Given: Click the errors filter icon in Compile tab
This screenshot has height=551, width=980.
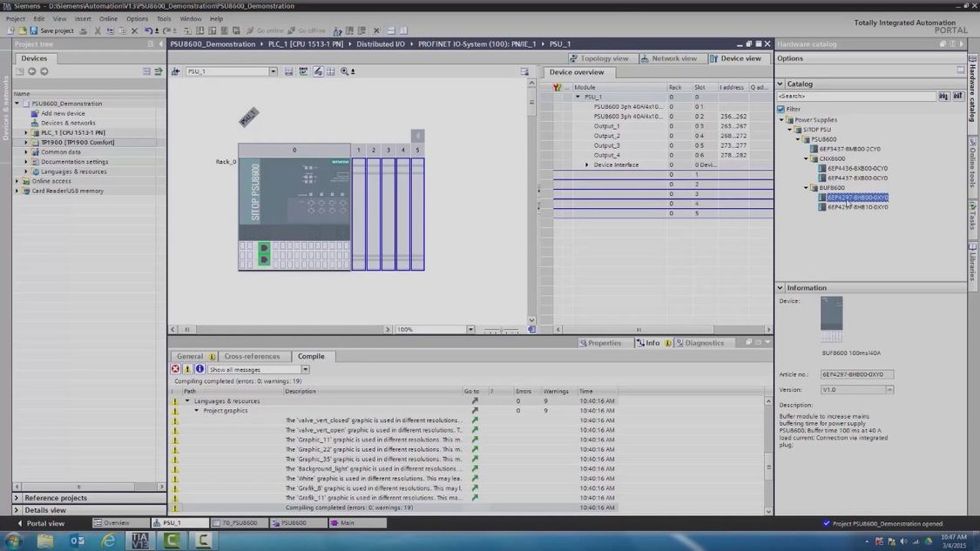Looking at the screenshot, I should tap(176, 369).
